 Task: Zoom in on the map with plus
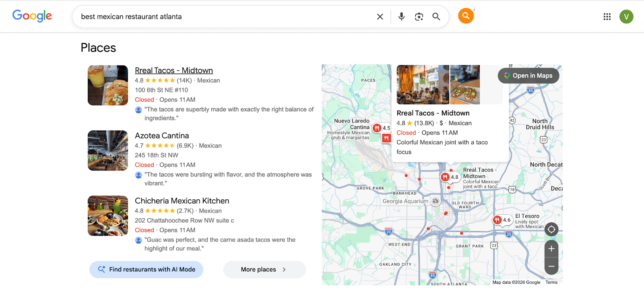click(551, 249)
